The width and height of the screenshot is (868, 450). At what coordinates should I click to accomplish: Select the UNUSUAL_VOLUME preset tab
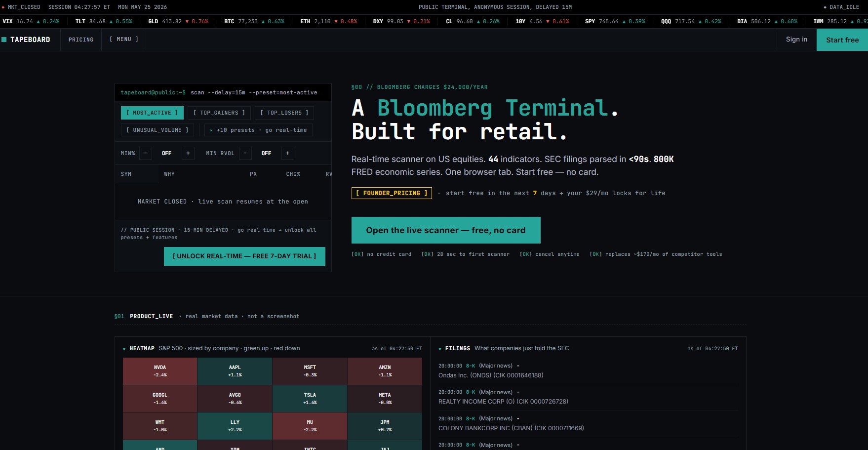(x=158, y=130)
